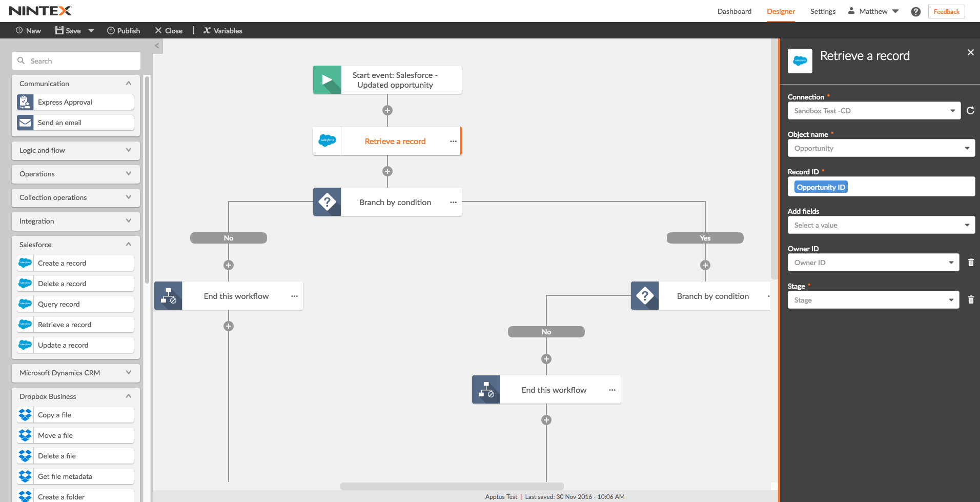Add an action below Retrieve a record

click(x=387, y=171)
